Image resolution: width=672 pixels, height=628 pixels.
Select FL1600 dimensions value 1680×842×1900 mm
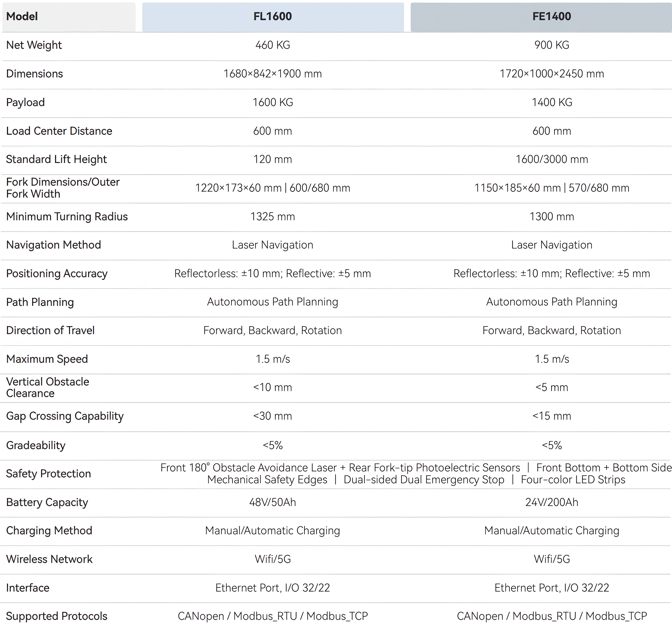[x=273, y=74]
